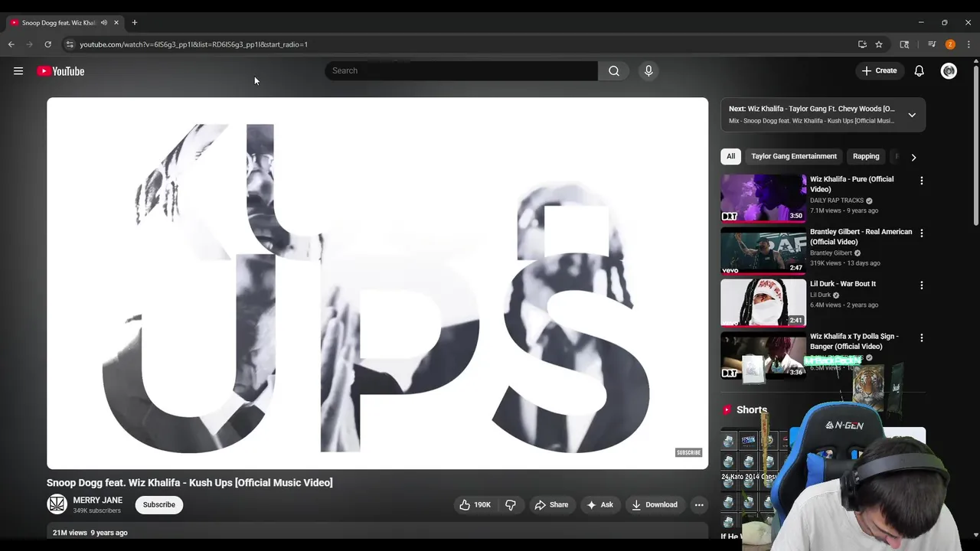Click '349K subscribers' text
Image resolution: width=980 pixels, height=551 pixels.
click(96, 510)
